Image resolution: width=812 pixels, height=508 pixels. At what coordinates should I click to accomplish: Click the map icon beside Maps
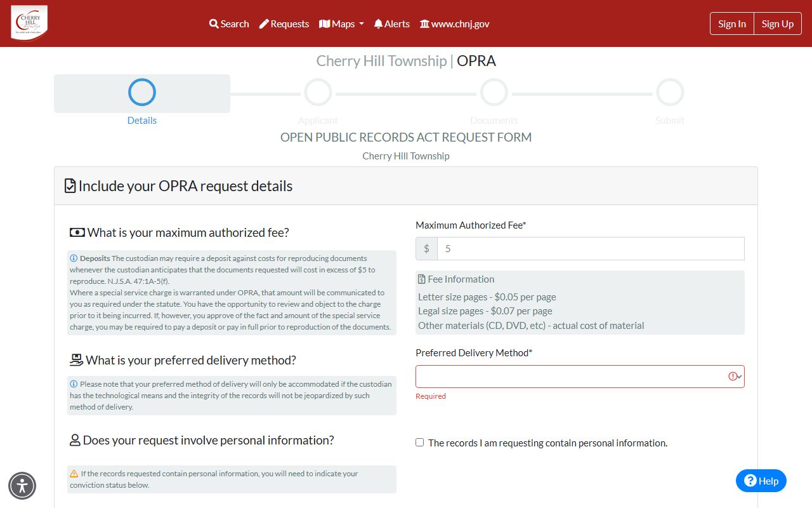point(324,23)
